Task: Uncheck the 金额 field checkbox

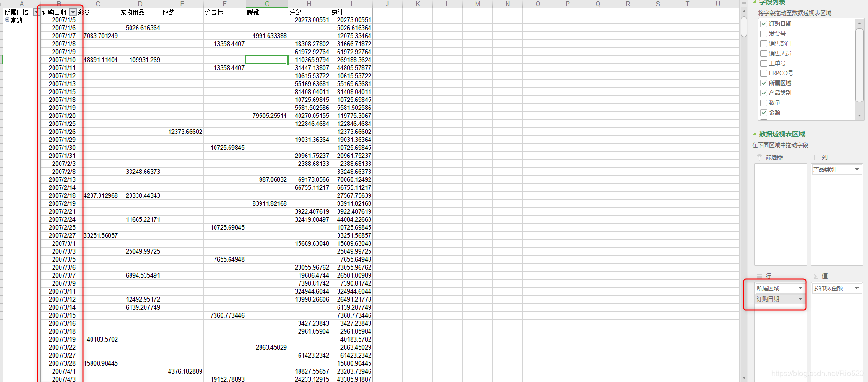Action: 764,113
